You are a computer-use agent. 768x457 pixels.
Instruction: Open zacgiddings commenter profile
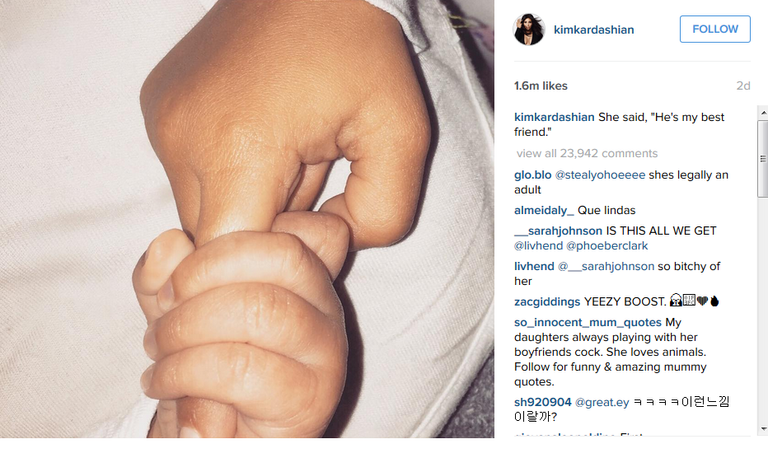point(547,302)
